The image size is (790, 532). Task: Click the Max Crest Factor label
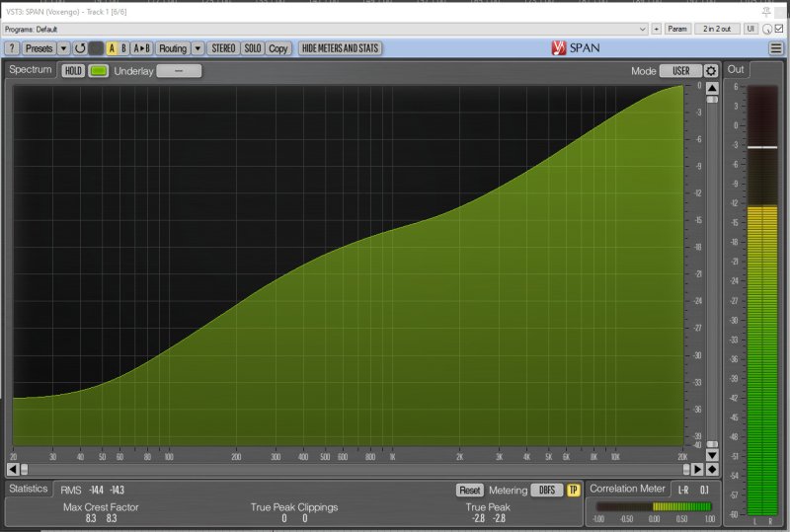pos(101,507)
